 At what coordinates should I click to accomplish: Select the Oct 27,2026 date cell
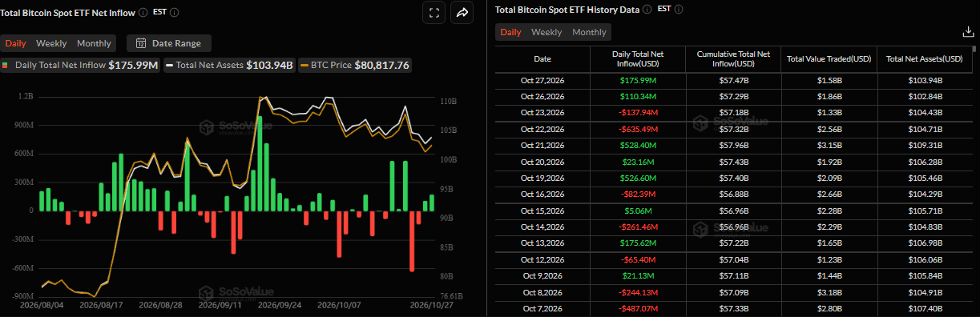[542, 80]
